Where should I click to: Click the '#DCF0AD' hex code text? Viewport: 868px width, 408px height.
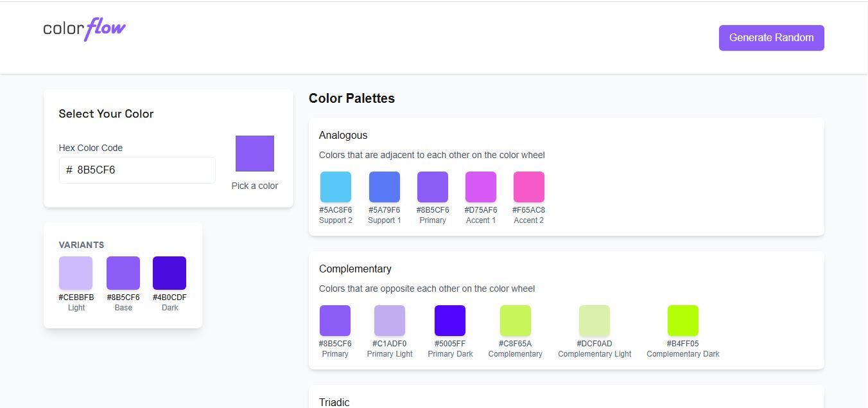(x=595, y=344)
